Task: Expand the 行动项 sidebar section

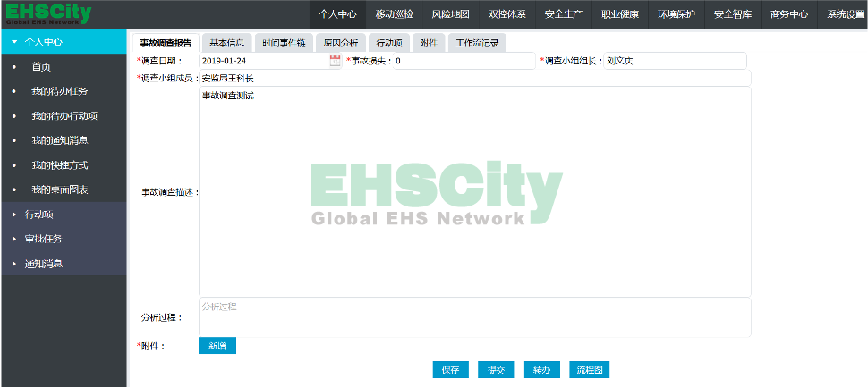Action: click(64, 215)
